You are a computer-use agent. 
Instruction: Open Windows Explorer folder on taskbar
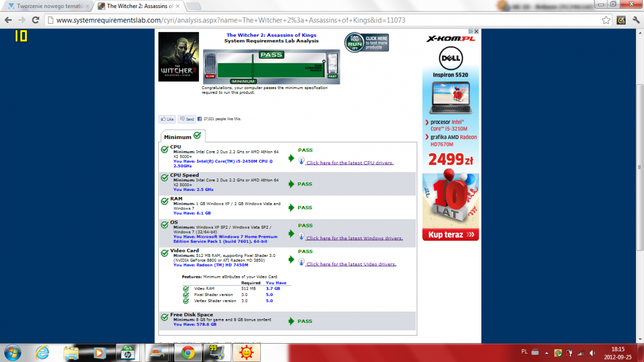[71, 352]
